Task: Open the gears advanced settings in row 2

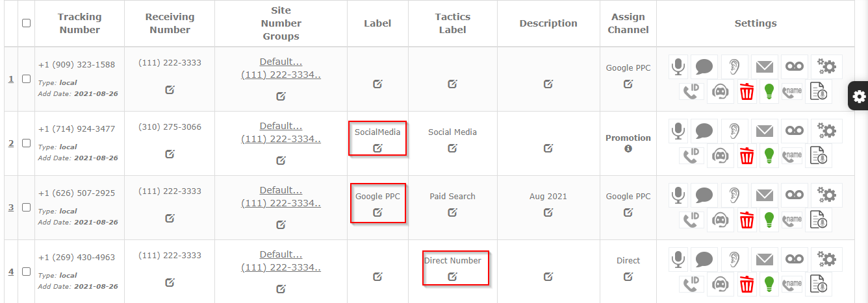Action: (826, 130)
